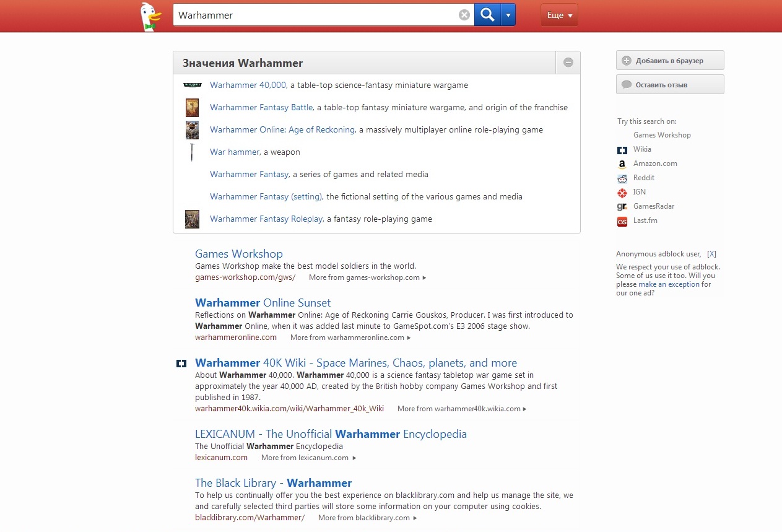Expand More from lexicanum.com

[x=308, y=458]
